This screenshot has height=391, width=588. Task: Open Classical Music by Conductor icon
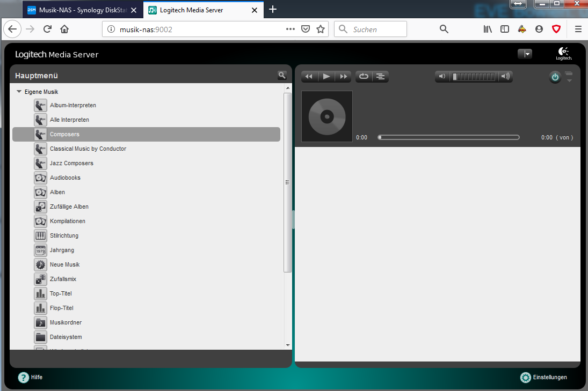pos(40,149)
